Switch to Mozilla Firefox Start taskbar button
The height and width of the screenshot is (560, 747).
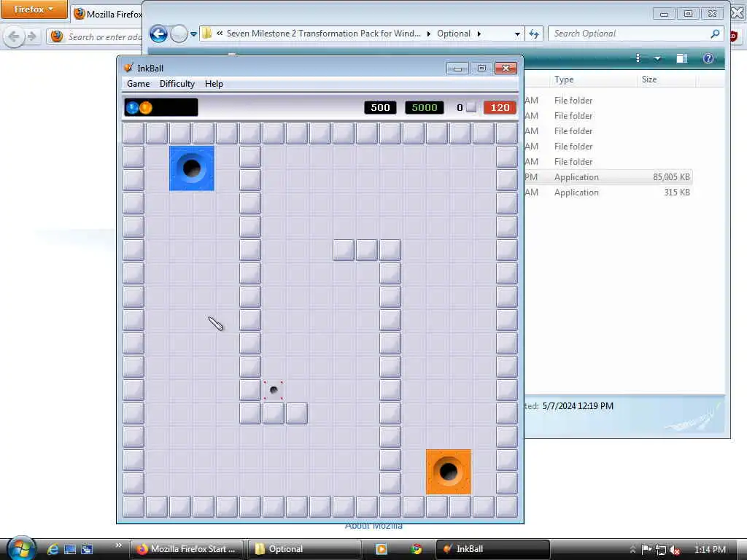[186, 549]
